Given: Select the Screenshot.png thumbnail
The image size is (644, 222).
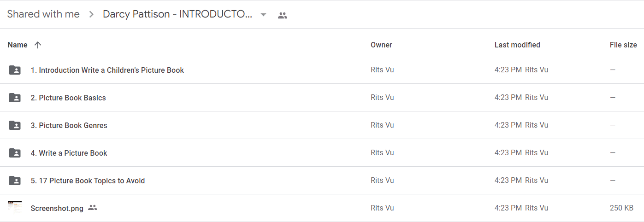Looking at the screenshot, I should [x=15, y=207].
